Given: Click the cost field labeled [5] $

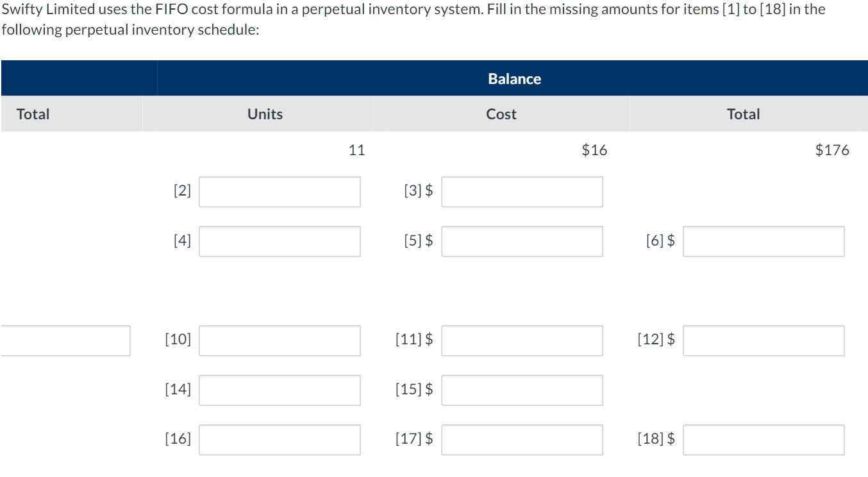Looking at the screenshot, I should pyautogui.click(x=522, y=241).
